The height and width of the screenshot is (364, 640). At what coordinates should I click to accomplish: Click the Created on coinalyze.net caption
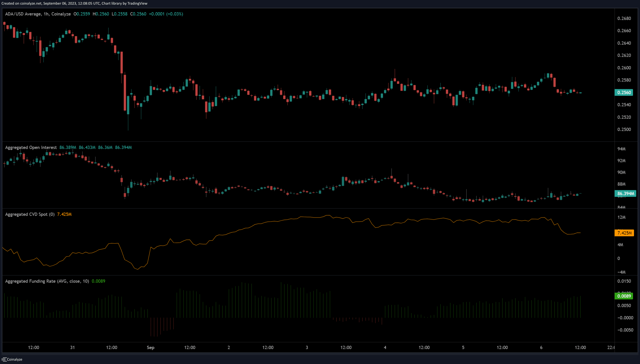point(74,3)
